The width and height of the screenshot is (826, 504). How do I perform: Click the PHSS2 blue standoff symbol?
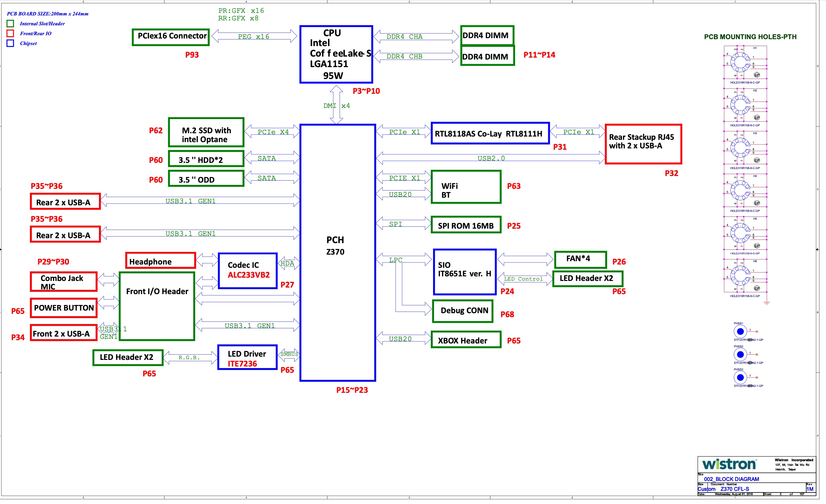[740, 354]
